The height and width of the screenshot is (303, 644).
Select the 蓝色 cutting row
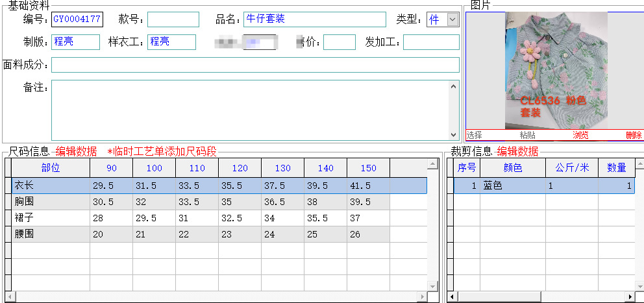(x=544, y=186)
